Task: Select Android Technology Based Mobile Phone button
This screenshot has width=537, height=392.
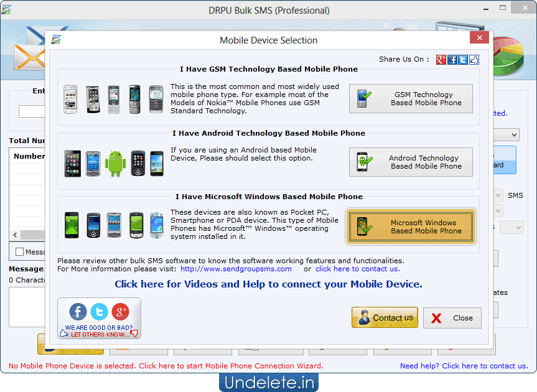Action: pos(411,162)
